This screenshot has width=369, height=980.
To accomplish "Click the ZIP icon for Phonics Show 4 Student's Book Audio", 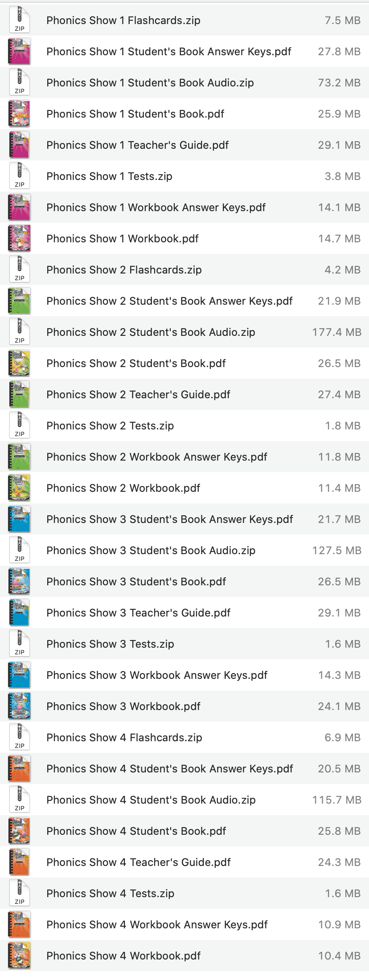I will [x=19, y=799].
